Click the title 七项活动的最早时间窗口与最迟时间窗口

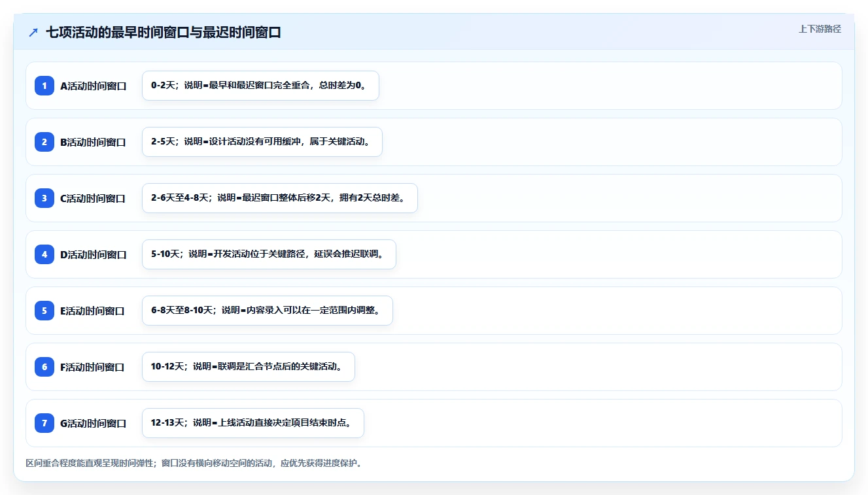(164, 33)
